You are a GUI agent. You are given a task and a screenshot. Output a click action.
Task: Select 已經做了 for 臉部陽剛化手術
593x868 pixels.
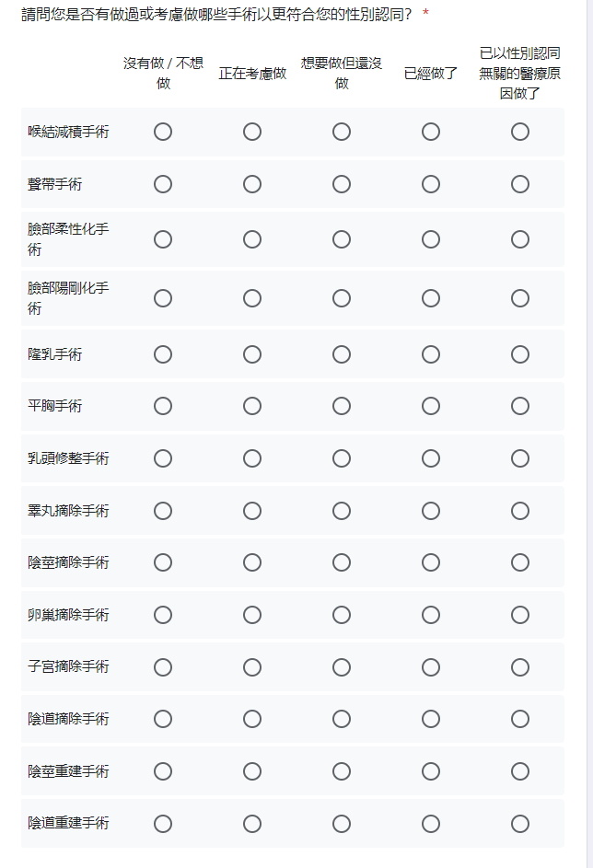click(431, 298)
